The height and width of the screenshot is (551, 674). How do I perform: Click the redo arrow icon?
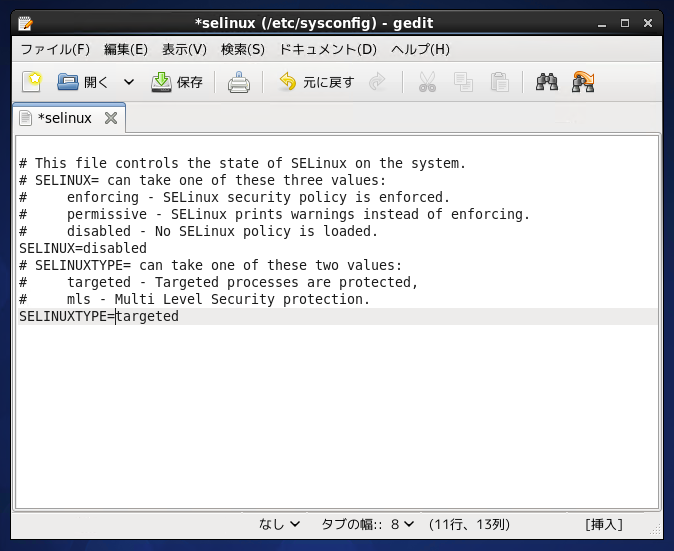tap(377, 82)
